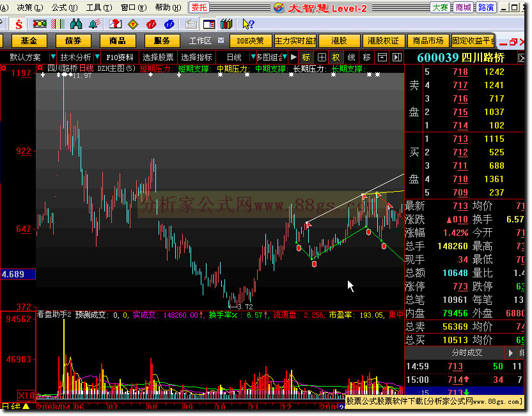This screenshot has height=416, width=532.
Task: Select the 基金 tab
Action: 29,41
